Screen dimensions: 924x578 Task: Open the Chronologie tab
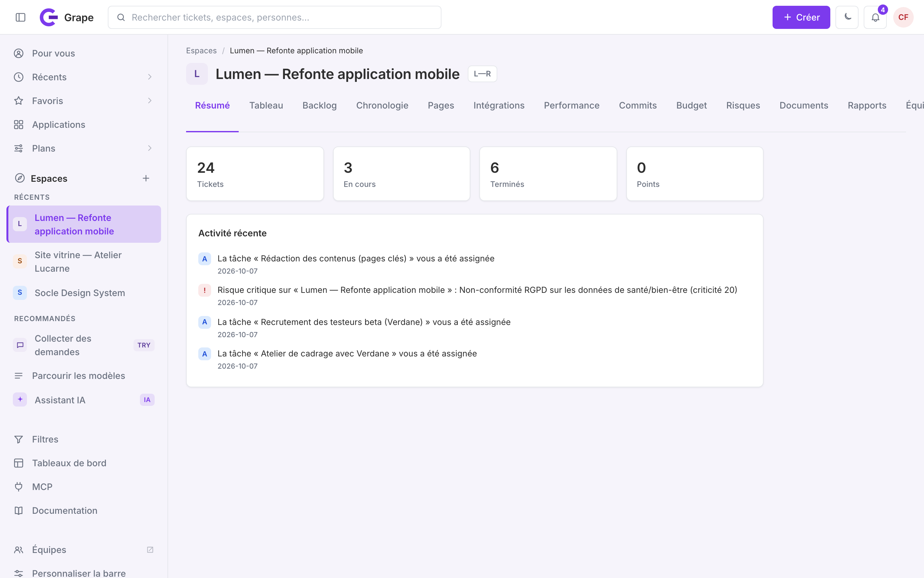click(382, 106)
